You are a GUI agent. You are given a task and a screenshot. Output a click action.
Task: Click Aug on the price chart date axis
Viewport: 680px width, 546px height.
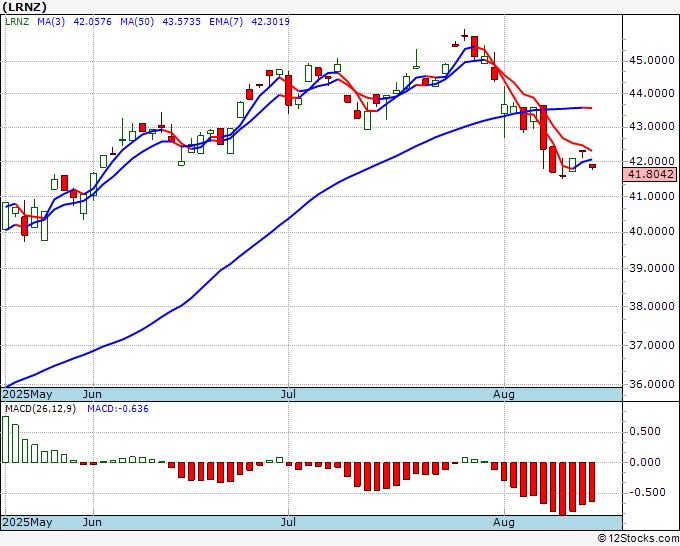tap(504, 394)
